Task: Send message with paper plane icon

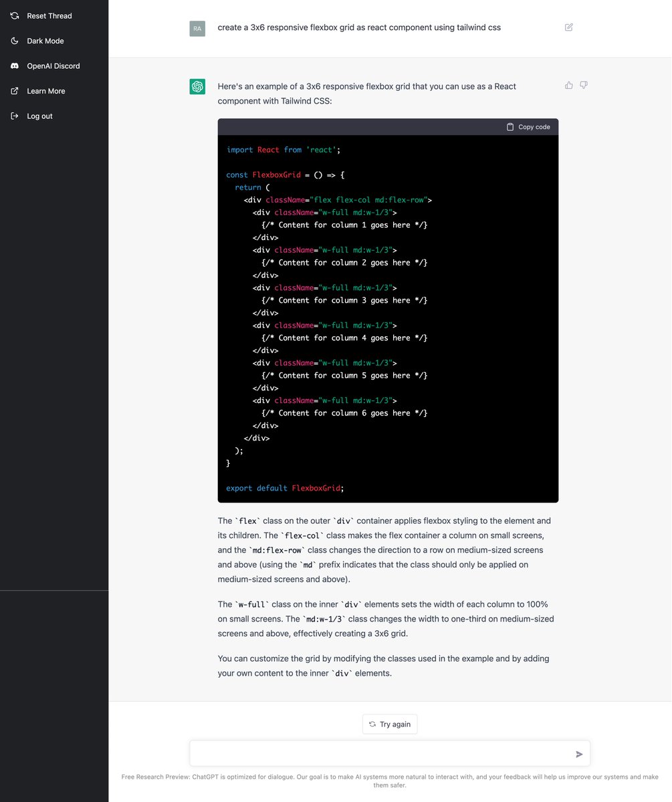Action: [579, 754]
